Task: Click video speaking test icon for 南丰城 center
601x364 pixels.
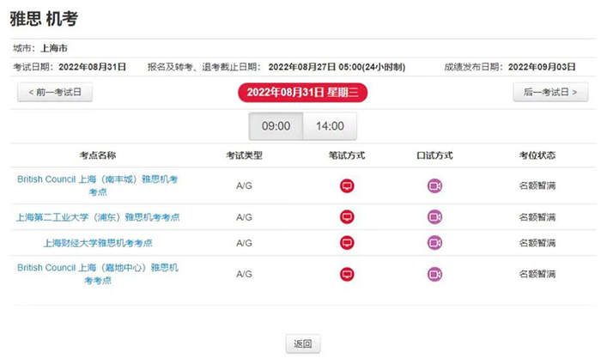Action: pyautogui.click(x=435, y=185)
